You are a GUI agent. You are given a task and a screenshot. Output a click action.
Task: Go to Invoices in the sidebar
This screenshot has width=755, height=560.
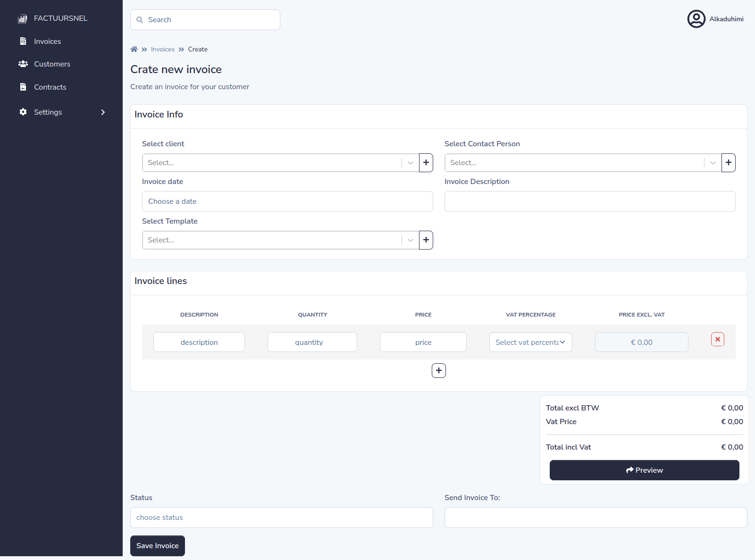point(47,42)
